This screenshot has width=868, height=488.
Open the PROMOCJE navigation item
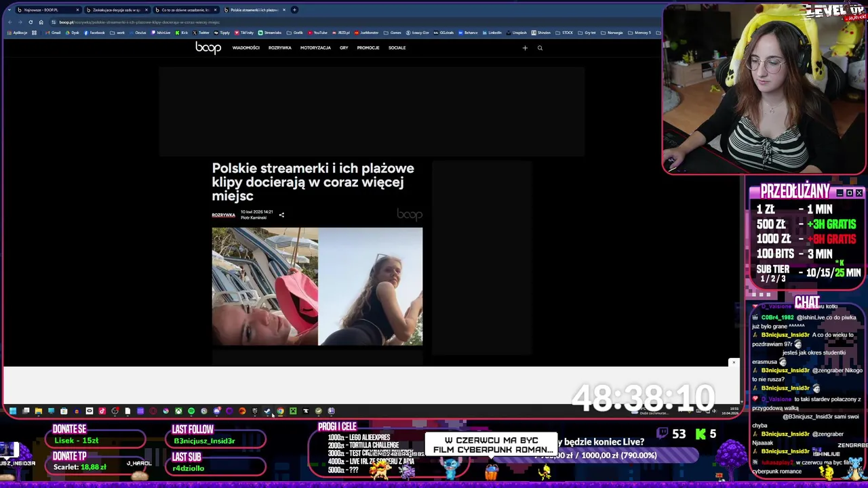[x=368, y=47]
